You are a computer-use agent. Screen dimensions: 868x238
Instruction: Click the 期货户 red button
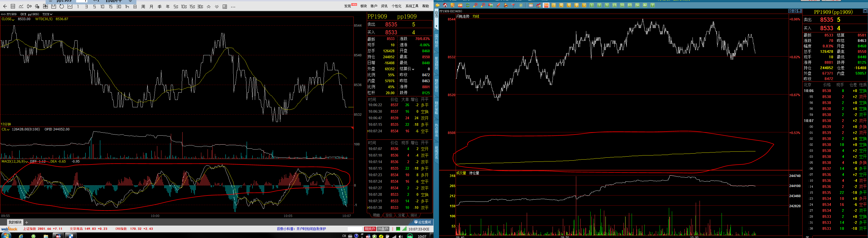(370, 229)
